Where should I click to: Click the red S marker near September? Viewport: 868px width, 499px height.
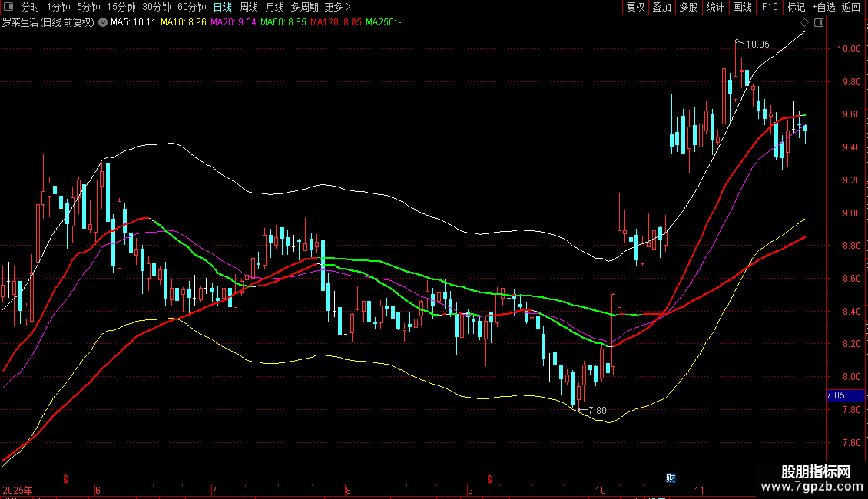click(x=490, y=479)
